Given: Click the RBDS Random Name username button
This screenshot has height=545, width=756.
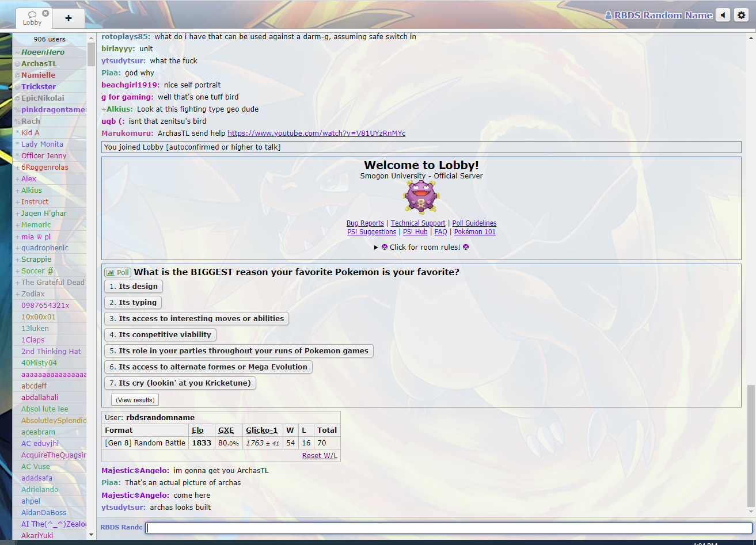Looking at the screenshot, I should coord(659,16).
